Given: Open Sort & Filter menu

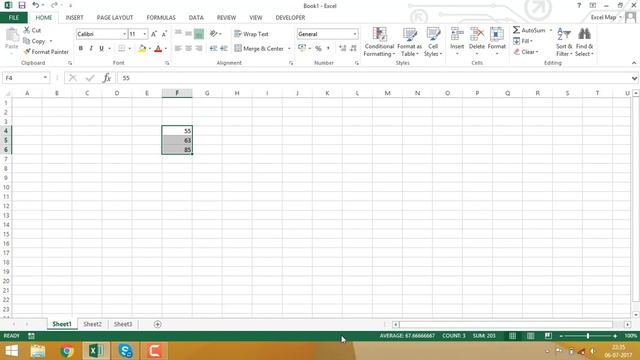Looking at the screenshot, I should point(564,42).
